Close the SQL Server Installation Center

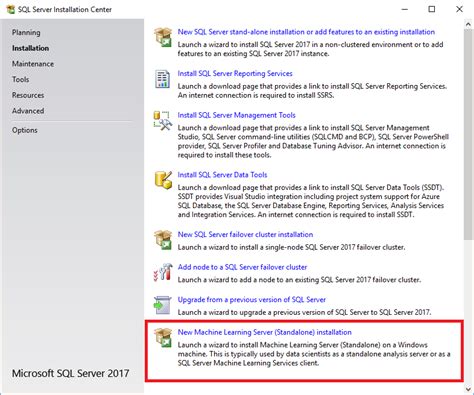point(459,9)
